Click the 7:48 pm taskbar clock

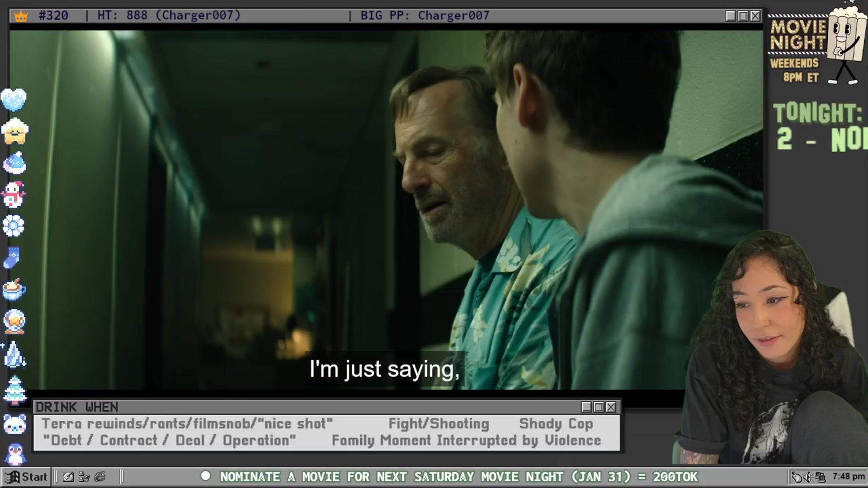849,477
